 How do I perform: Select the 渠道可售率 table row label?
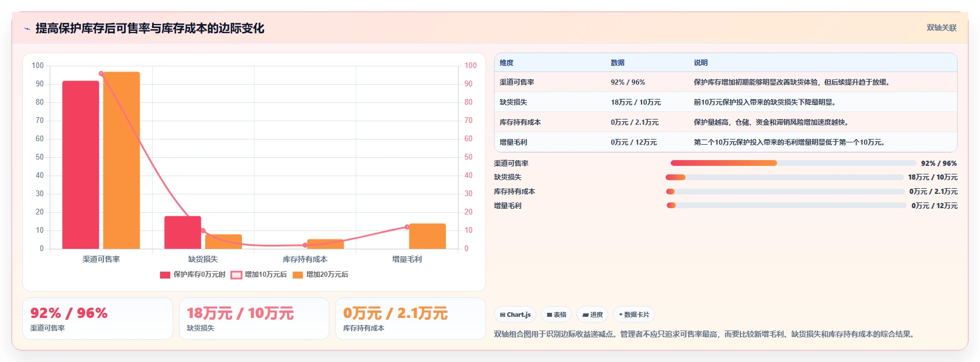[517, 82]
